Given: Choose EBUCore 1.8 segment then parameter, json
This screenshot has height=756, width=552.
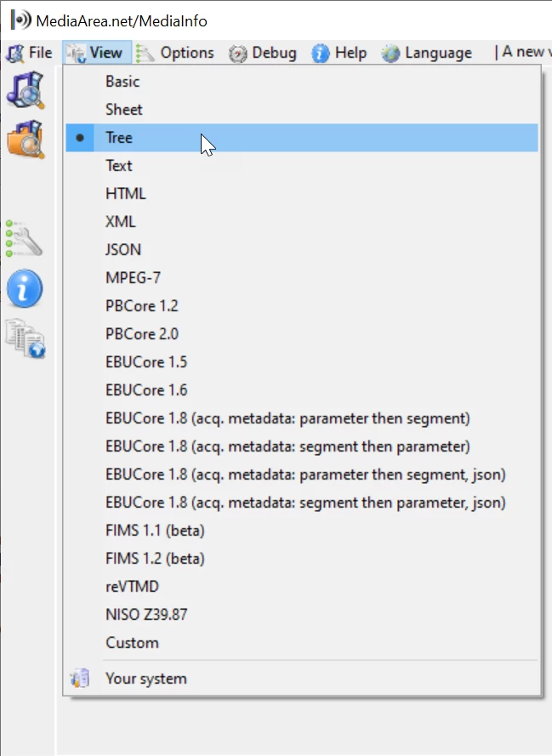Looking at the screenshot, I should [x=302, y=502].
